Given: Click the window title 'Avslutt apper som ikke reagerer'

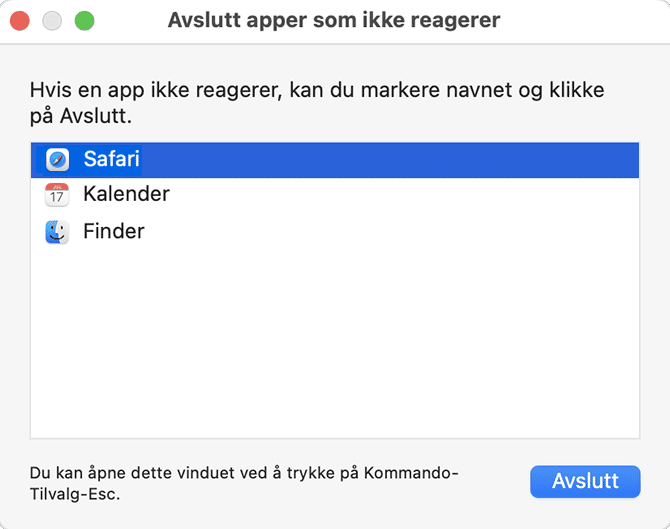Looking at the screenshot, I should coord(334,20).
